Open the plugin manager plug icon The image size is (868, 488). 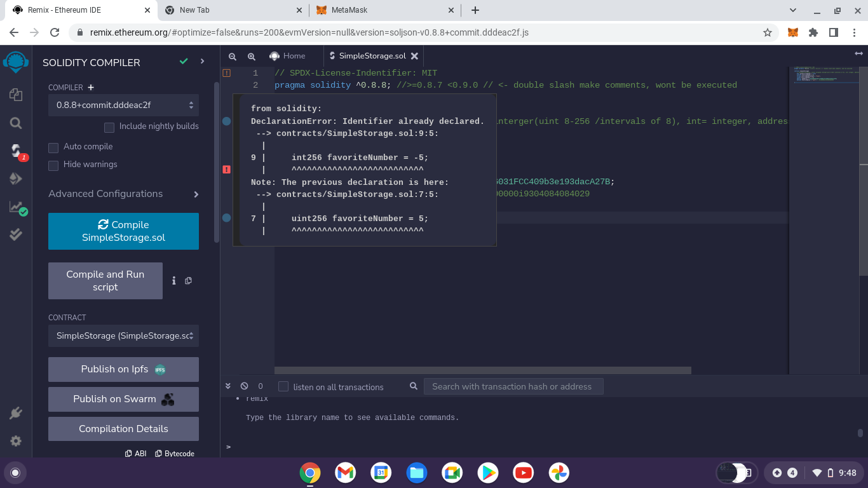pos(16,414)
